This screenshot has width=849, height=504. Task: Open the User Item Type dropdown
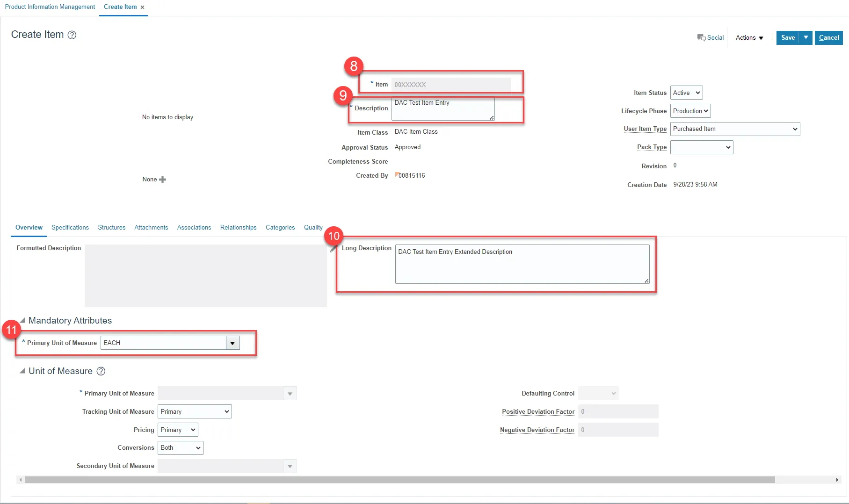(x=735, y=129)
